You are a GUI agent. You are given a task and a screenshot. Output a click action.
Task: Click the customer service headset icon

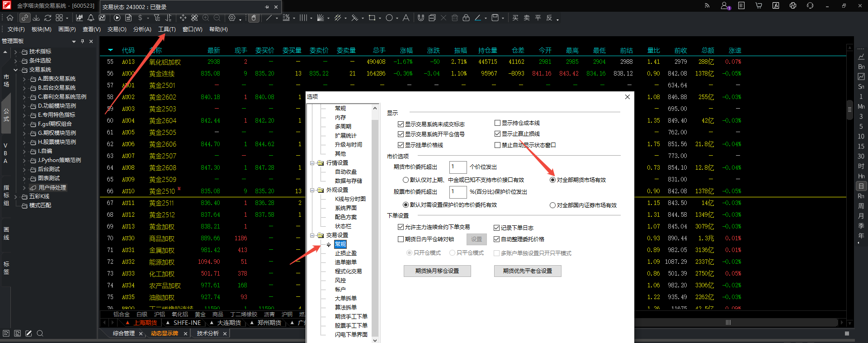(810, 6)
